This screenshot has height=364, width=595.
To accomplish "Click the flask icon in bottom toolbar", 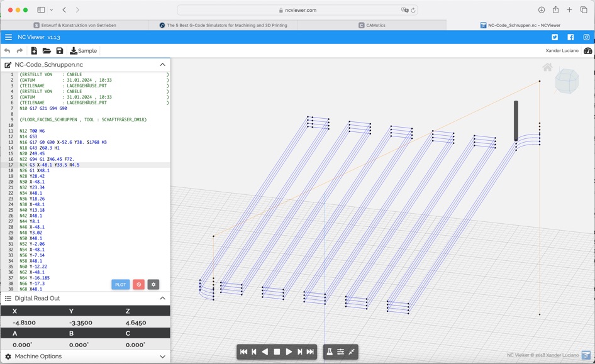I will pyautogui.click(x=329, y=352).
